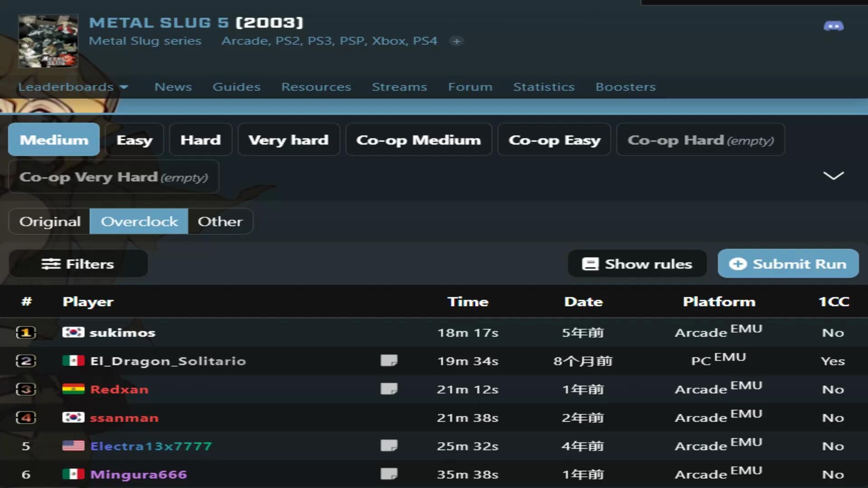Viewport: 868px width, 488px height.
Task: Click the plus icon beside platform list
Action: click(457, 41)
